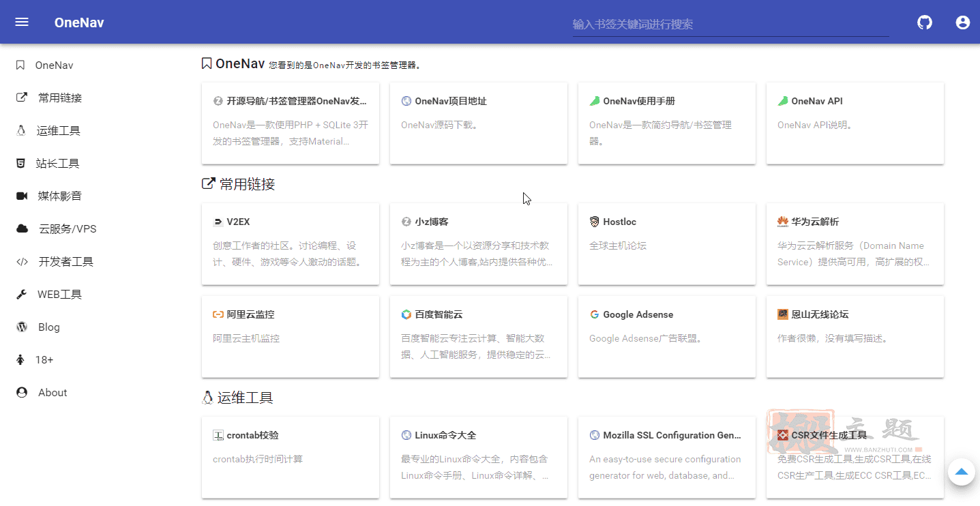The width and height of the screenshot is (980, 506).
Task: Select 18+ label in sidebar
Action: tap(44, 360)
